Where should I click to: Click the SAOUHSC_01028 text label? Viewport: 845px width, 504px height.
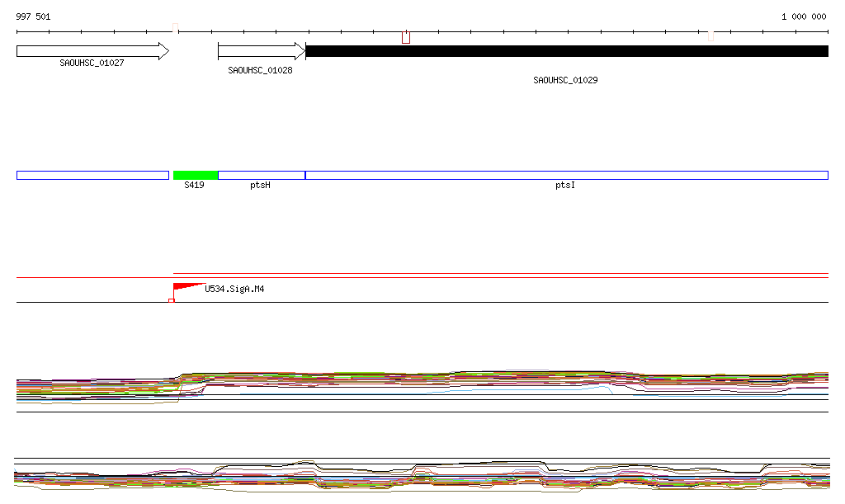point(260,71)
